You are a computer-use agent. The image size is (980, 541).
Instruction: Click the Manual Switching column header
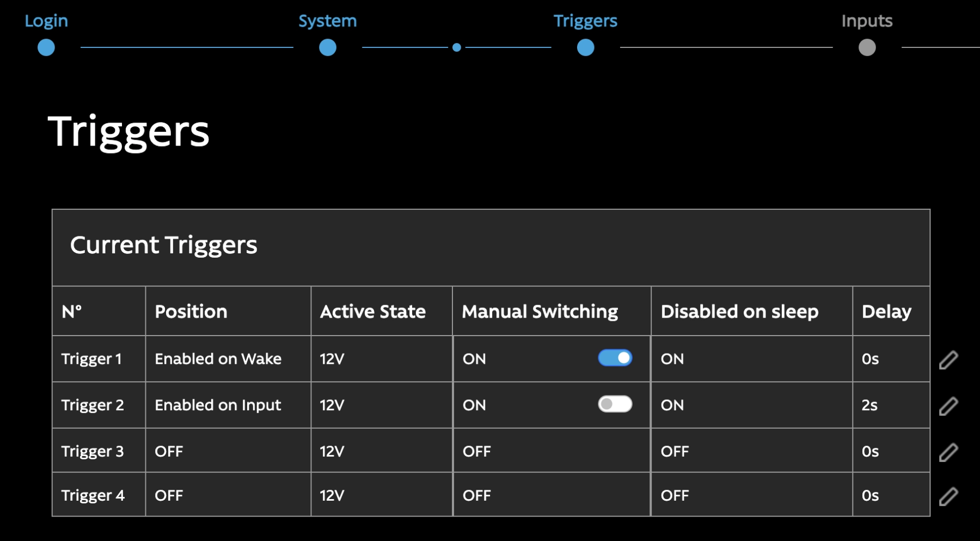click(x=540, y=312)
